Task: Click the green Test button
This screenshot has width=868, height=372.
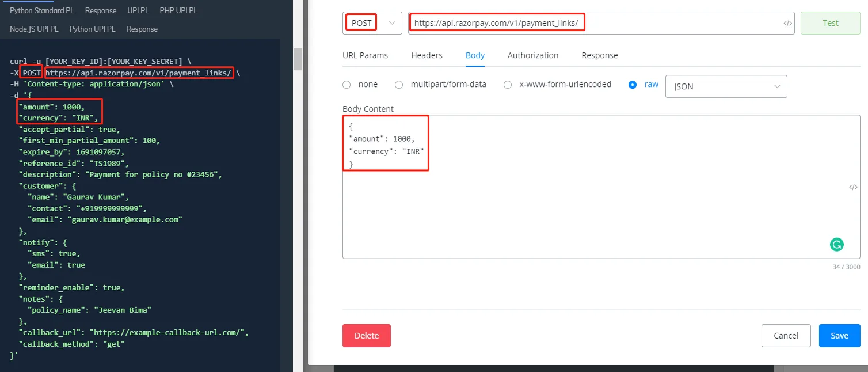Action: coord(831,23)
